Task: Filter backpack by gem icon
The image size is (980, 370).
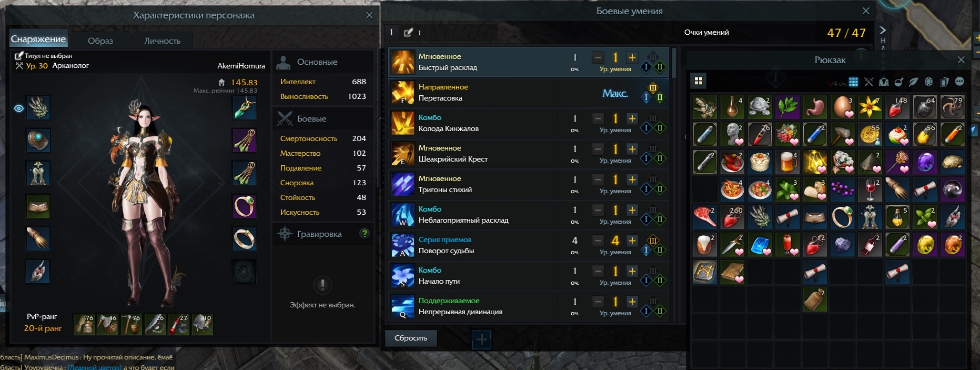Action: (928, 82)
